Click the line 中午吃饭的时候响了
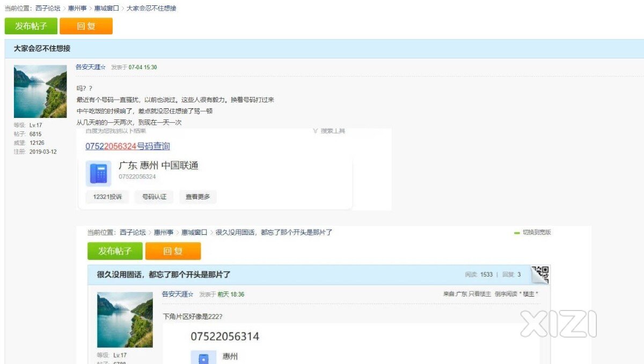Viewport: 644px width, 364px height. click(145, 111)
